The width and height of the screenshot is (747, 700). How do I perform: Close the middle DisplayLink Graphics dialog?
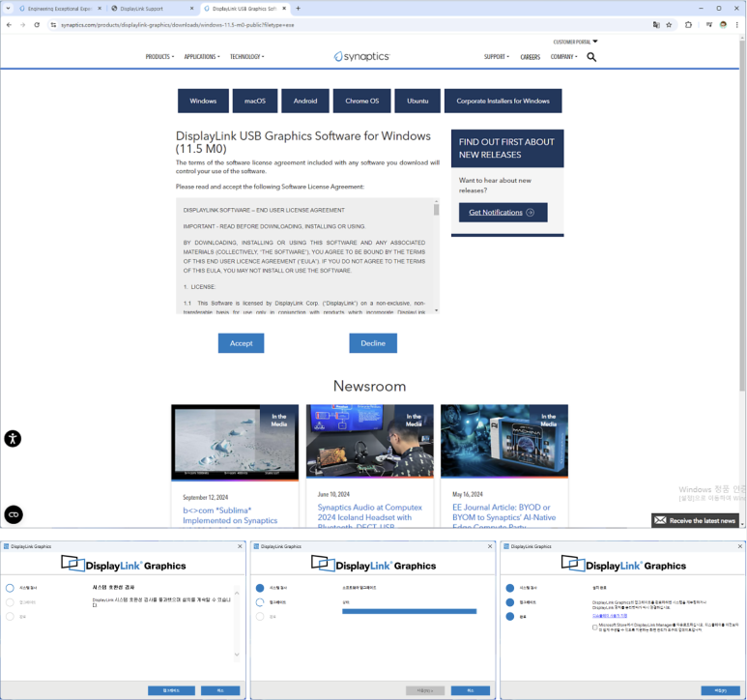click(x=490, y=546)
